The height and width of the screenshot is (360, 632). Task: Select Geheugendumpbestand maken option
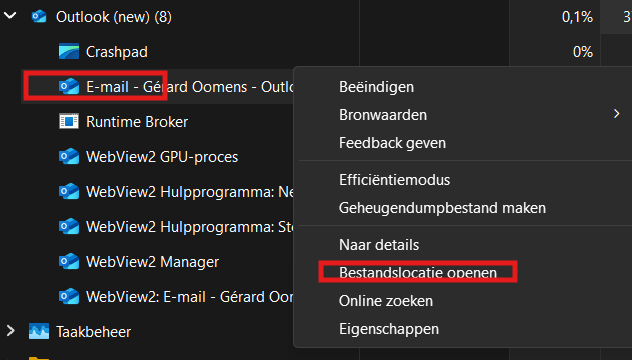pyautogui.click(x=442, y=208)
